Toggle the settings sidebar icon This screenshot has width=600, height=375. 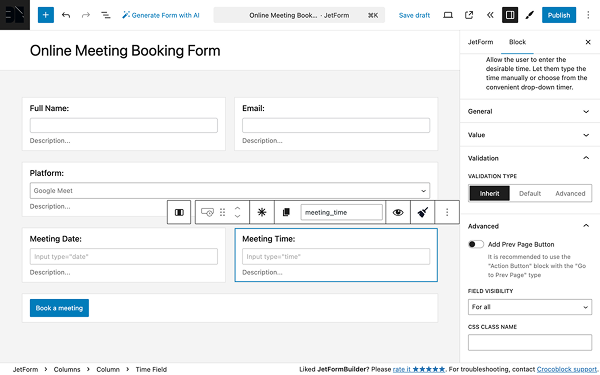[x=510, y=15]
